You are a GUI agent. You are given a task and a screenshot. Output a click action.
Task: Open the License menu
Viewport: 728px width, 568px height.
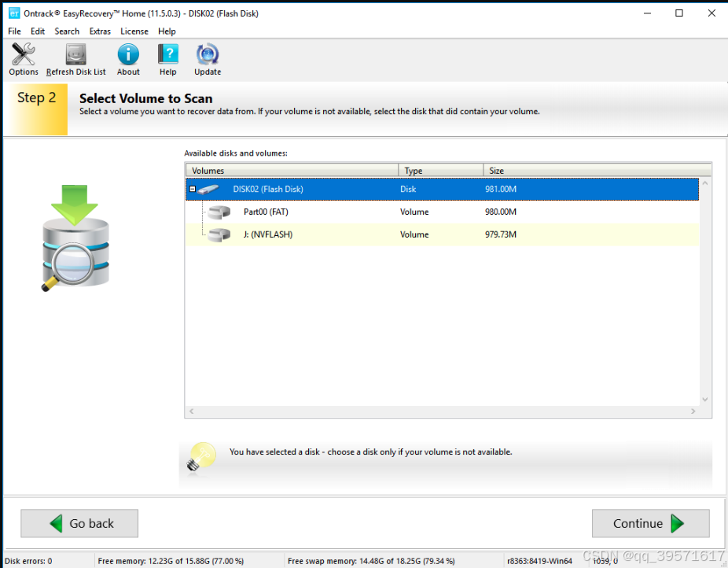click(134, 31)
